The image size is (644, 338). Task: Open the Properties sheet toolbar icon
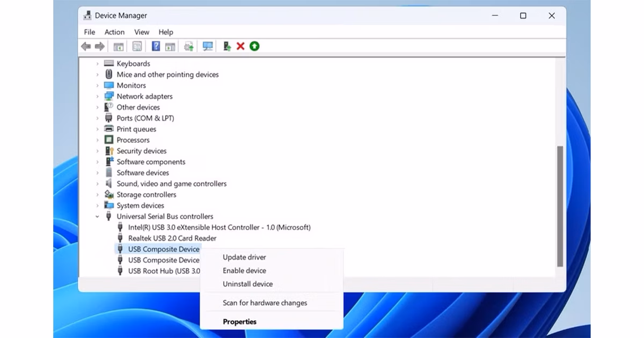pos(137,47)
